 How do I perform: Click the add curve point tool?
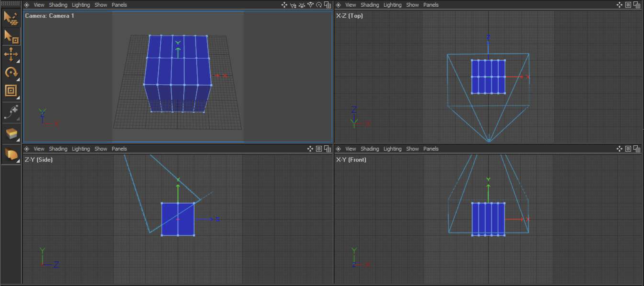11,112
